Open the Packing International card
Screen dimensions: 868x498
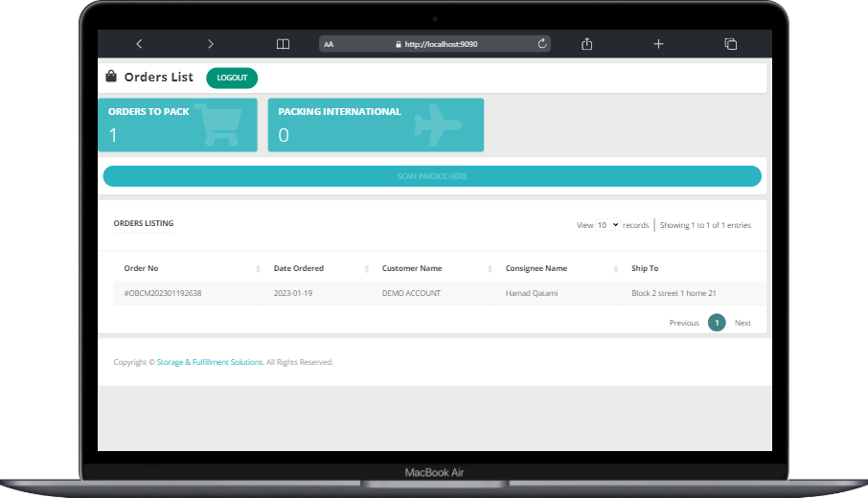[x=376, y=124]
